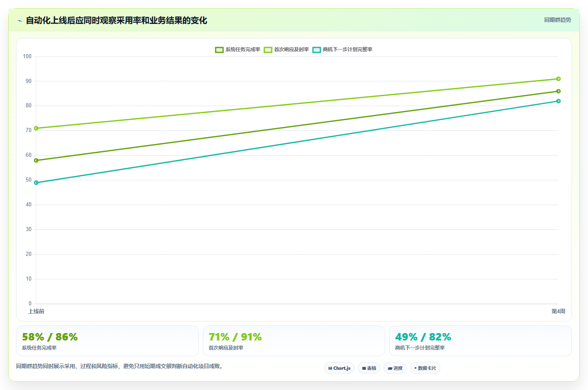Click the card label 系统任务完成率 under 58% / 86%

39,348
